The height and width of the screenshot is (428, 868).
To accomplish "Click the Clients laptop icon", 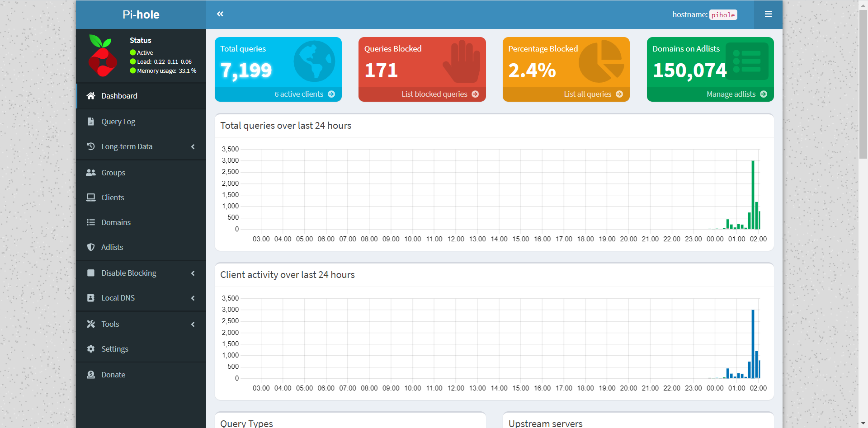I will pyautogui.click(x=91, y=198).
